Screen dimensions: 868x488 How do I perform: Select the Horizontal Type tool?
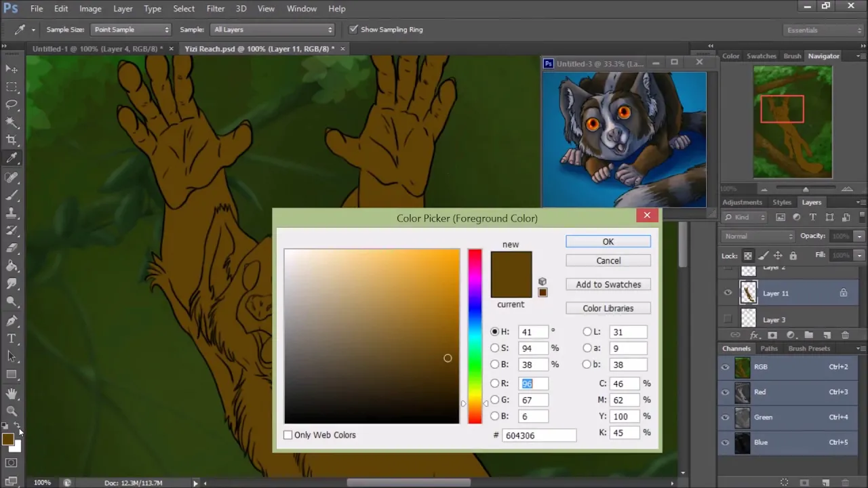12,338
